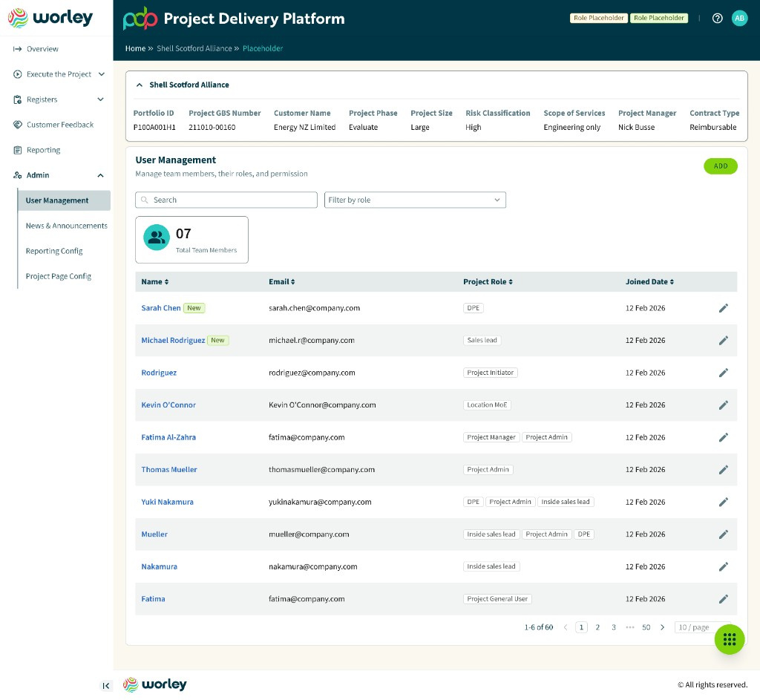This screenshot has width=760, height=700.
Task: Click the edit pencil for Nakamura
Action: (723, 566)
